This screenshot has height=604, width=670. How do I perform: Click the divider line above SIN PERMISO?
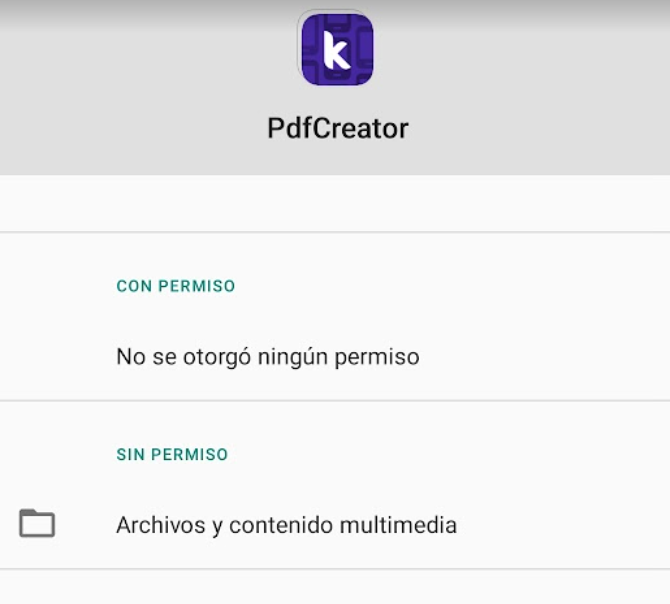(335, 401)
